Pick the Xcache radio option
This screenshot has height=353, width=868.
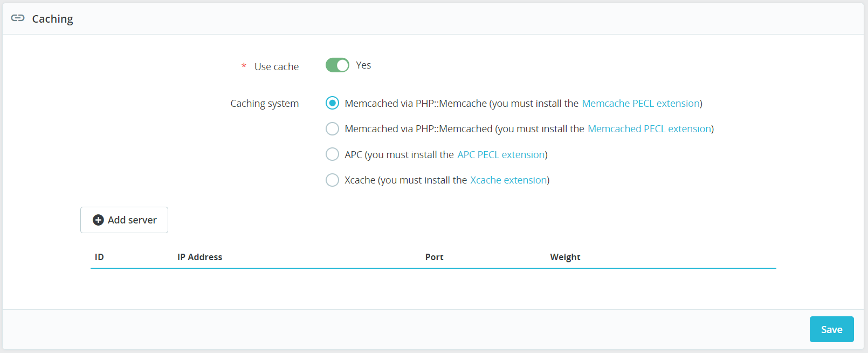click(x=332, y=180)
